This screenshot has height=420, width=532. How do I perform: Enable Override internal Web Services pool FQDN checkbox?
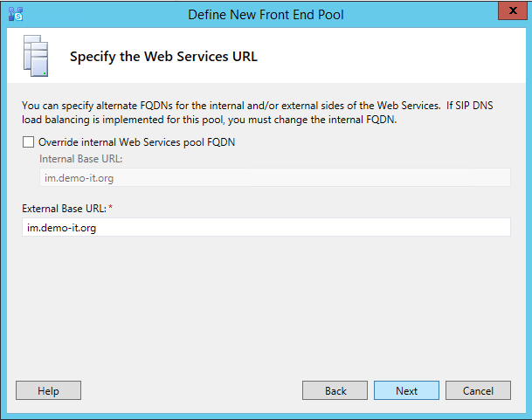click(29, 142)
